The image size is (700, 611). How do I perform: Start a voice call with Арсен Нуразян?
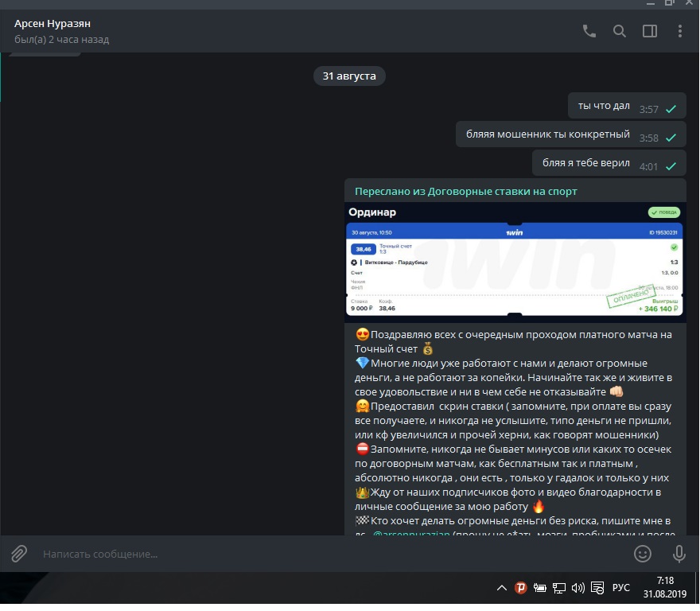[589, 31]
